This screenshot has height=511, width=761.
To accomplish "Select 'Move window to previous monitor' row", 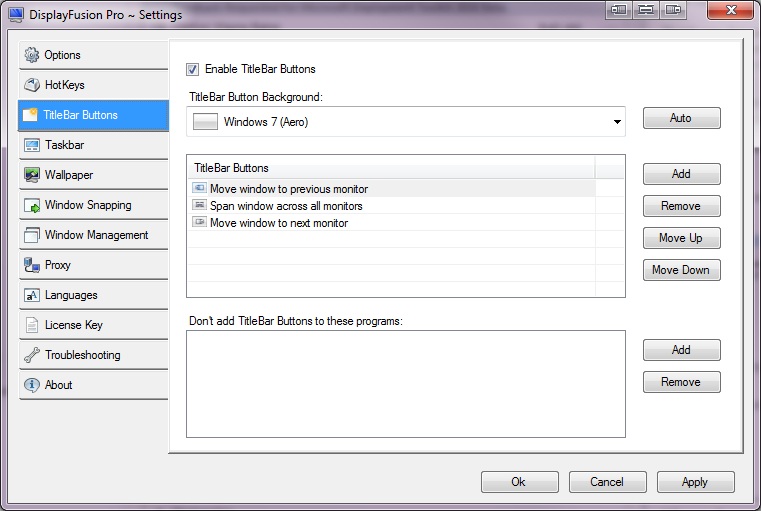I will pos(289,189).
